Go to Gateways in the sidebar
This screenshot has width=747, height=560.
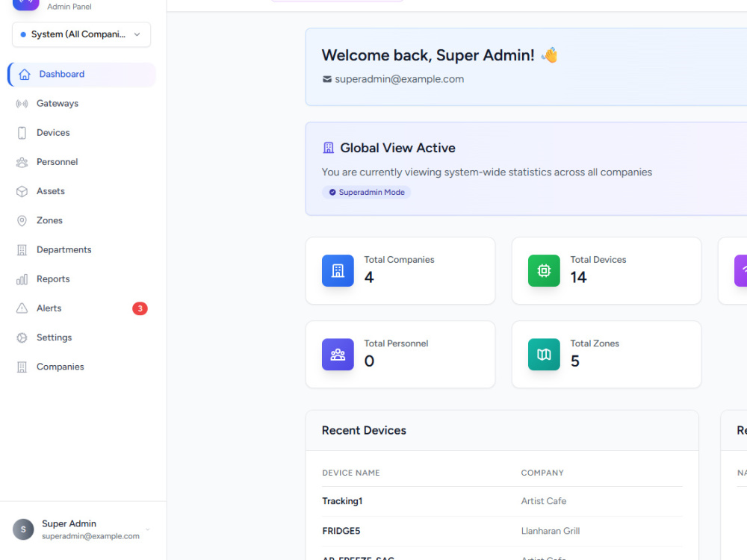pyautogui.click(x=82, y=103)
